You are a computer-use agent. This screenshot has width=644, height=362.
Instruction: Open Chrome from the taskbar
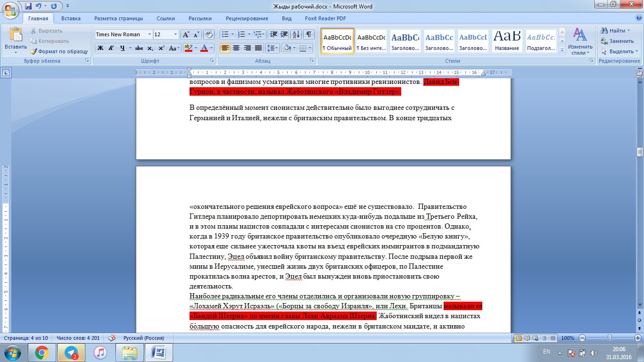[x=41, y=352]
